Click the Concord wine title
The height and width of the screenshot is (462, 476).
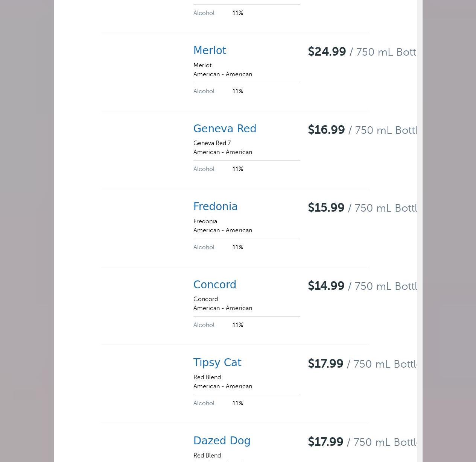214,285
